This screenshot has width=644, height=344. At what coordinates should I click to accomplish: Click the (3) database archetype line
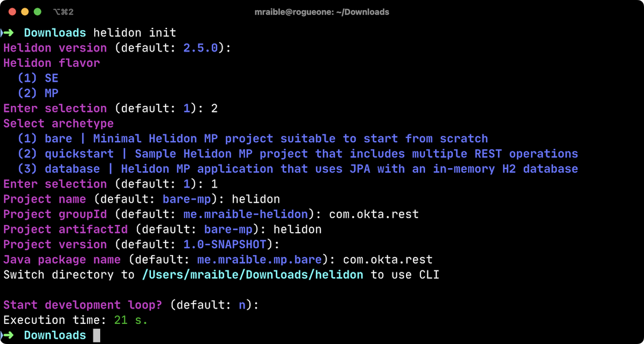pyautogui.click(x=297, y=169)
